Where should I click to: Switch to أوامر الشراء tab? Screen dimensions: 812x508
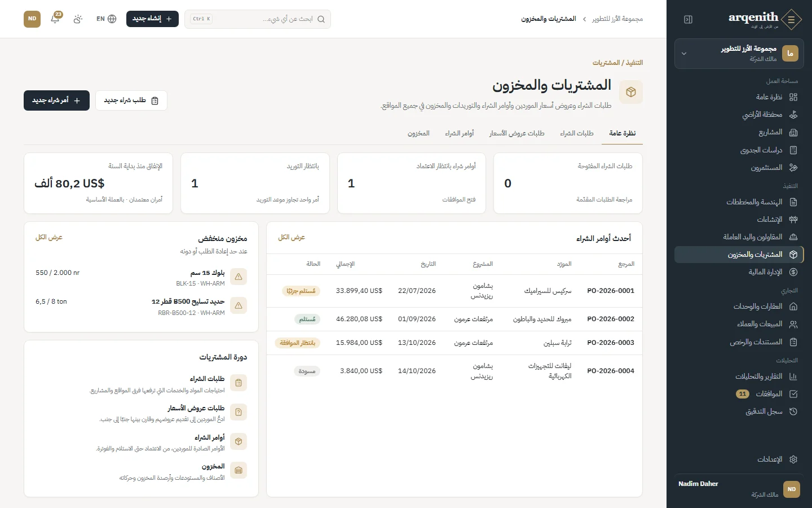[459, 133]
